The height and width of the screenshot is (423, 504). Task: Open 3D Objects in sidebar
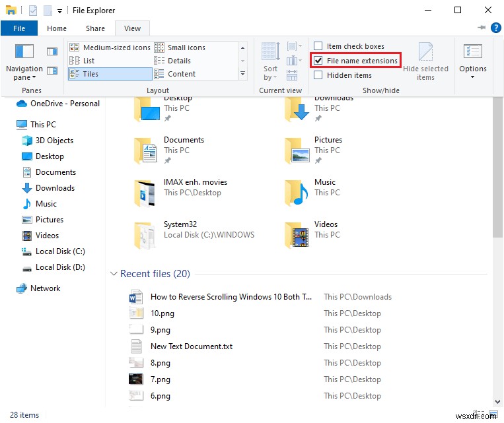click(x=48, y=141)
